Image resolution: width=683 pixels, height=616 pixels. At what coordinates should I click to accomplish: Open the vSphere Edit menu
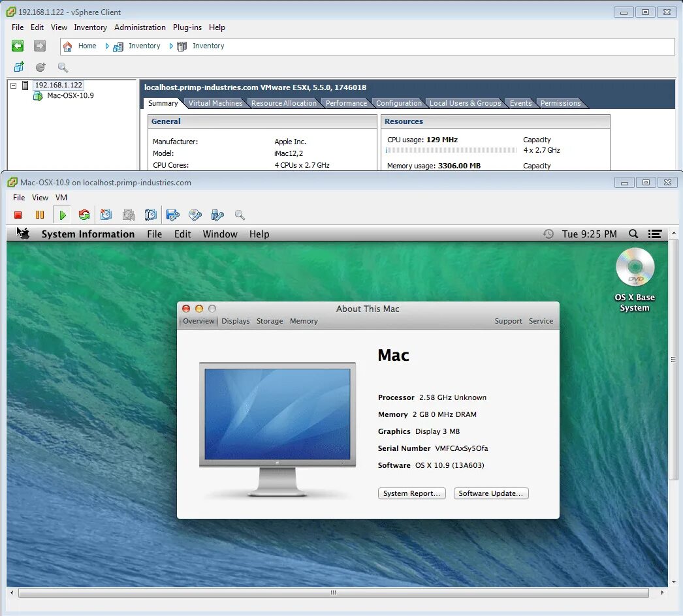click(37, 27)
